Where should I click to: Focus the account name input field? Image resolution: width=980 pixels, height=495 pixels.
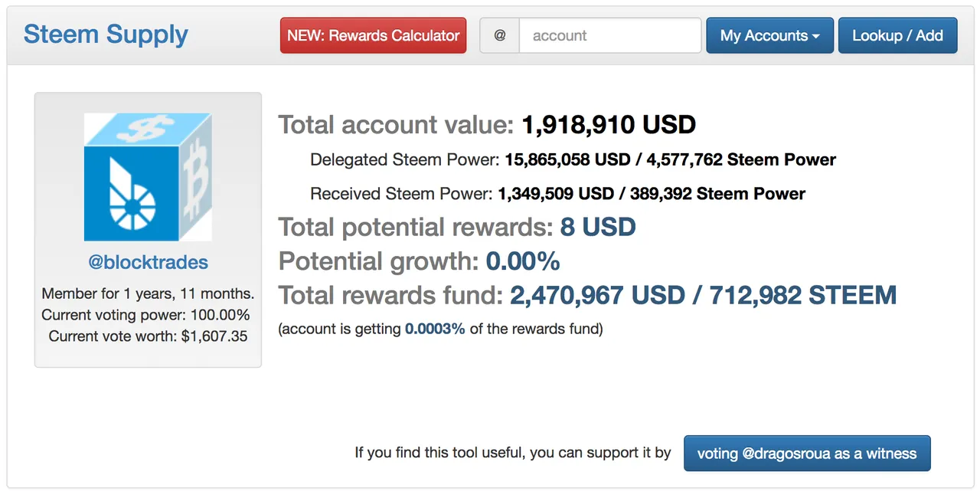[609, 35]
